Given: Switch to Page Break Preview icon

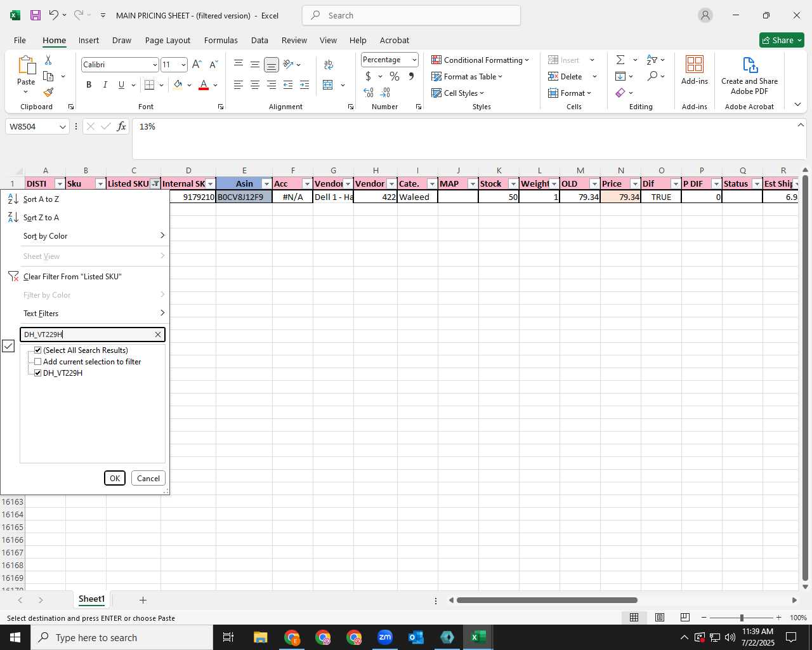Looking at the screenshot, I should 685,617.
